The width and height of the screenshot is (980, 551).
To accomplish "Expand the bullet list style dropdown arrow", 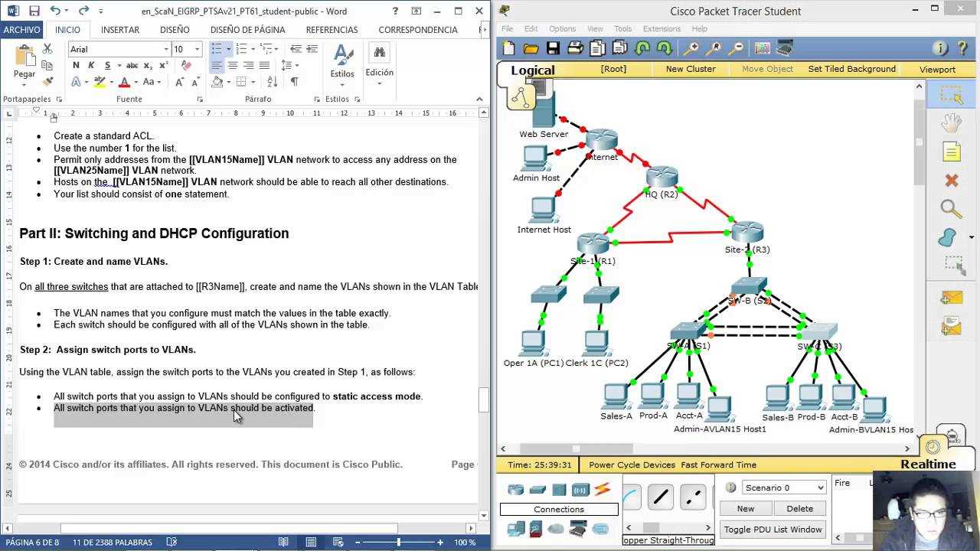I will 228,49.
